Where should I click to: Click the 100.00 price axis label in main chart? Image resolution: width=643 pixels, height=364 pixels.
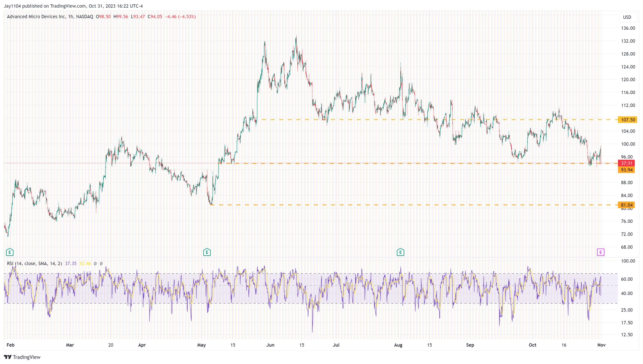click(x=628, y=144)
